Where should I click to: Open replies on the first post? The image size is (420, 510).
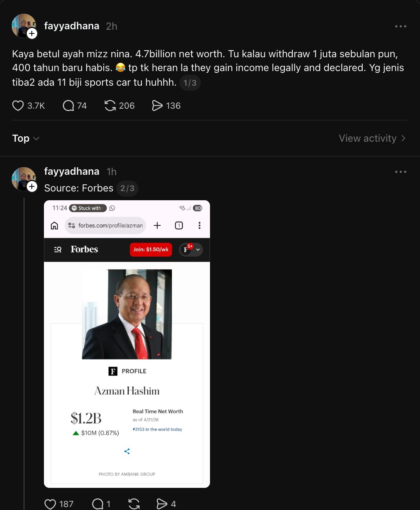pyautogui.click(x=68, y=106)
